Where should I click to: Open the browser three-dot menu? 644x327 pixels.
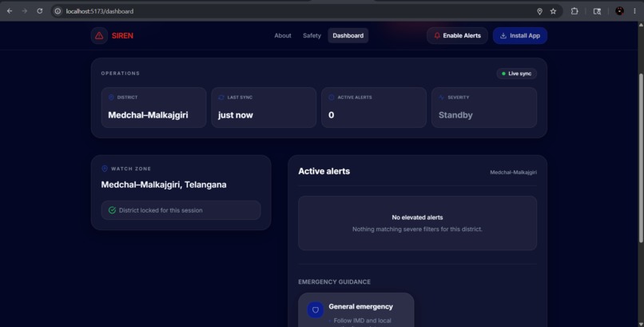click(634, 11)
